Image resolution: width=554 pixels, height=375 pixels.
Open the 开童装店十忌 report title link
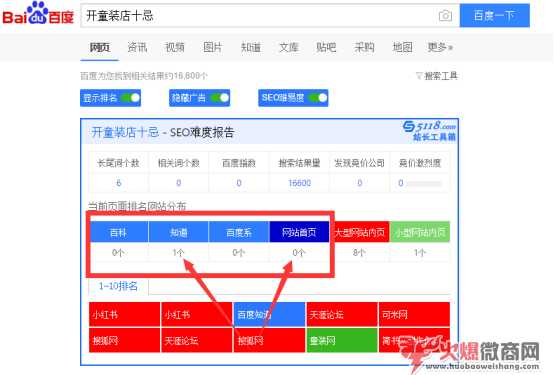125,133
